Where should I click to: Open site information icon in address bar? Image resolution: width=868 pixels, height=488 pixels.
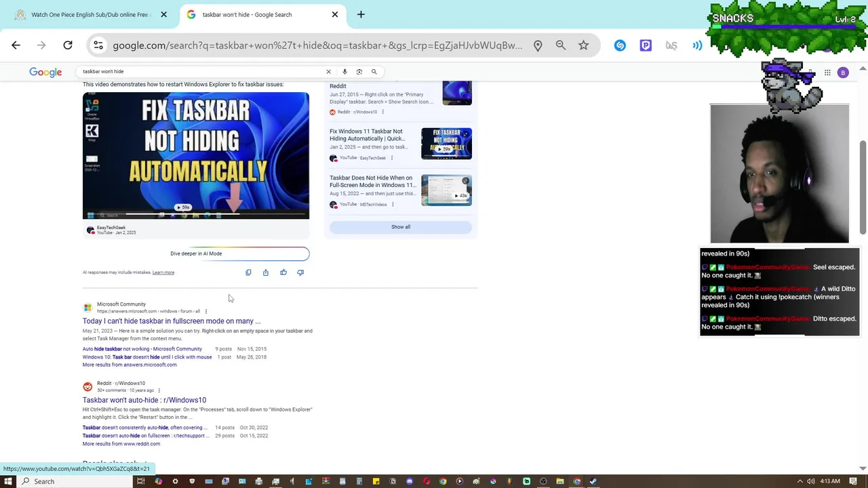[98, 45]
